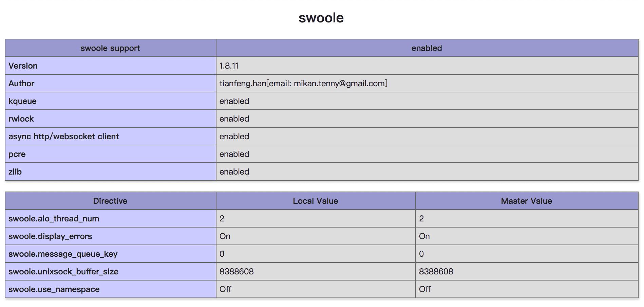Screen dimensions: 644x307
Task: Click the zlib enabled value
Action: 234,172
